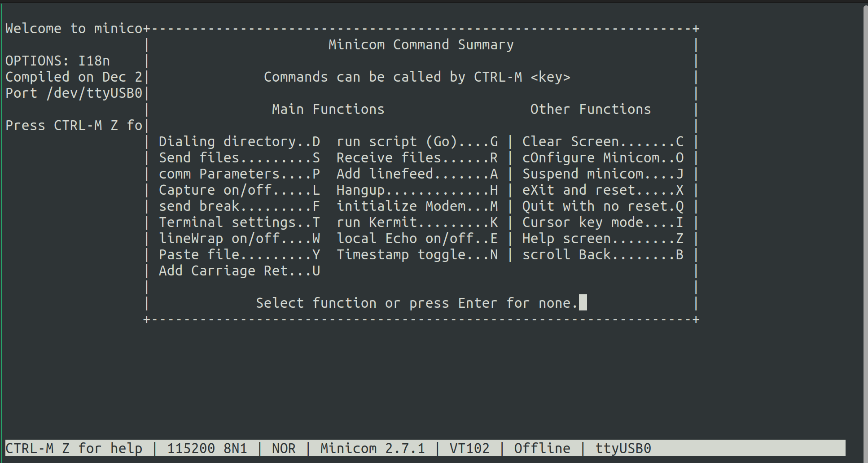Select Receive files option
Viewport: 868px width, 463px height.
(416, 157)
